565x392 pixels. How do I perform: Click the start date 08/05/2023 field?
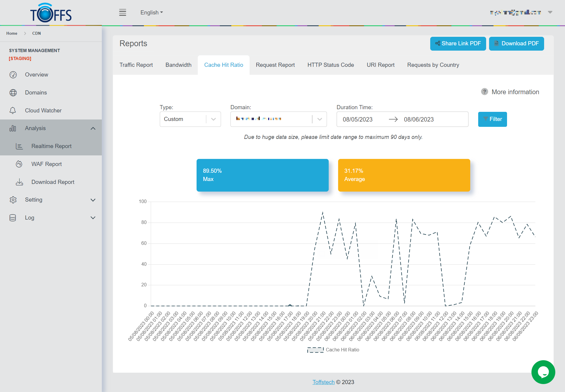pyautogui.click(x=358, y=119)
